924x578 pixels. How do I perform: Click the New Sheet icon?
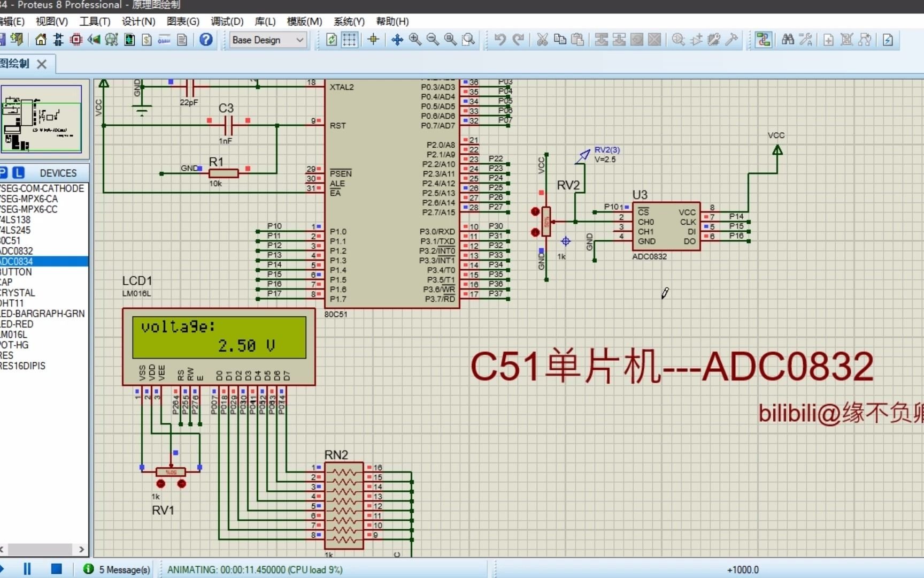[828, 40]
